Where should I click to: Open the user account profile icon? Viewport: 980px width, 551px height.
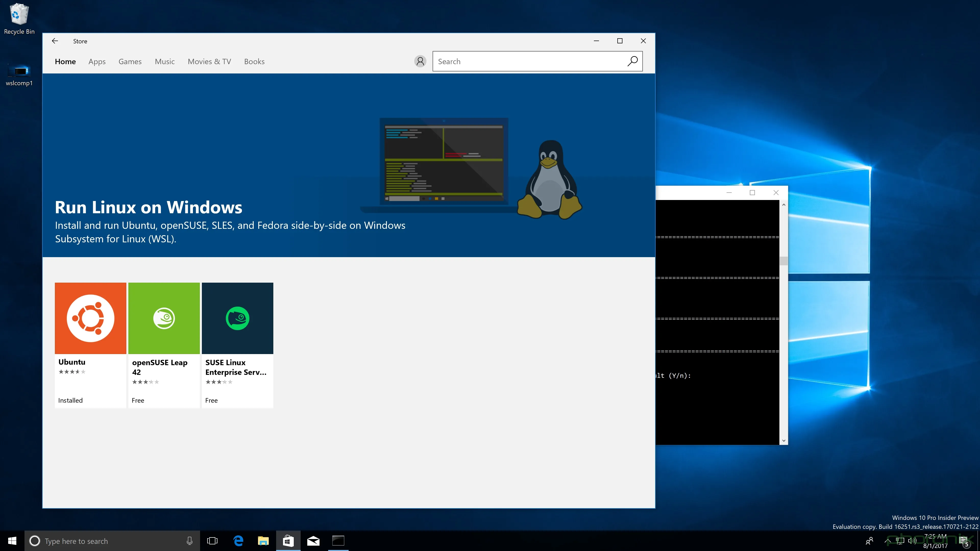coord(420,61)
